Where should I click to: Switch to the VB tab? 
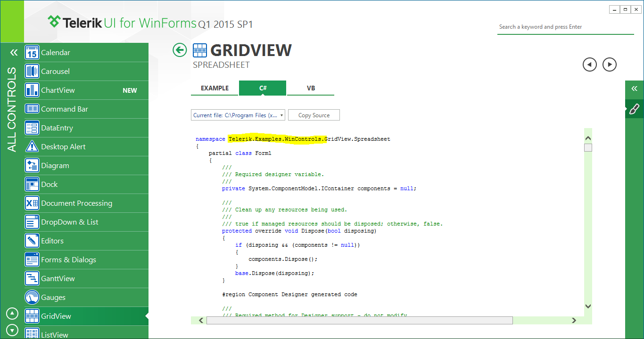(311, 88)
